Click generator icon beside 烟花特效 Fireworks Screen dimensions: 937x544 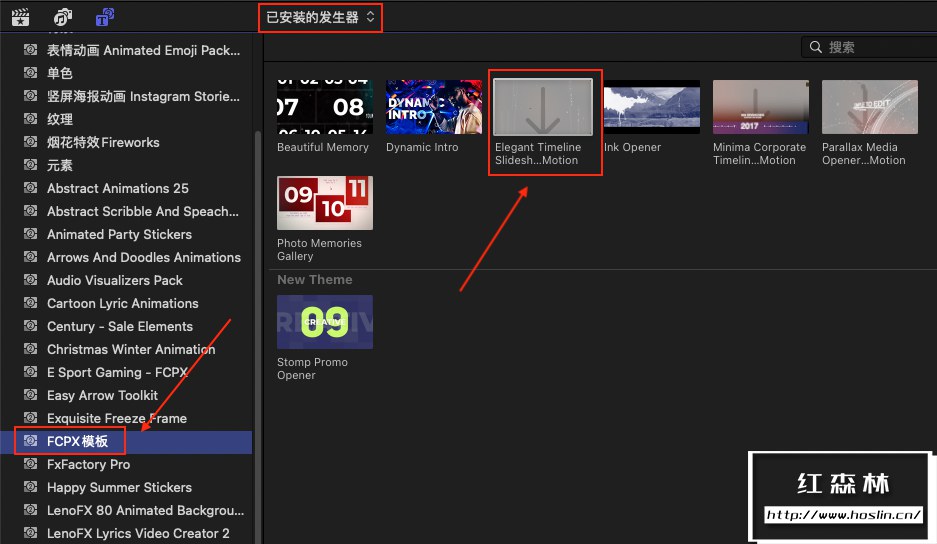pos(30,142)
